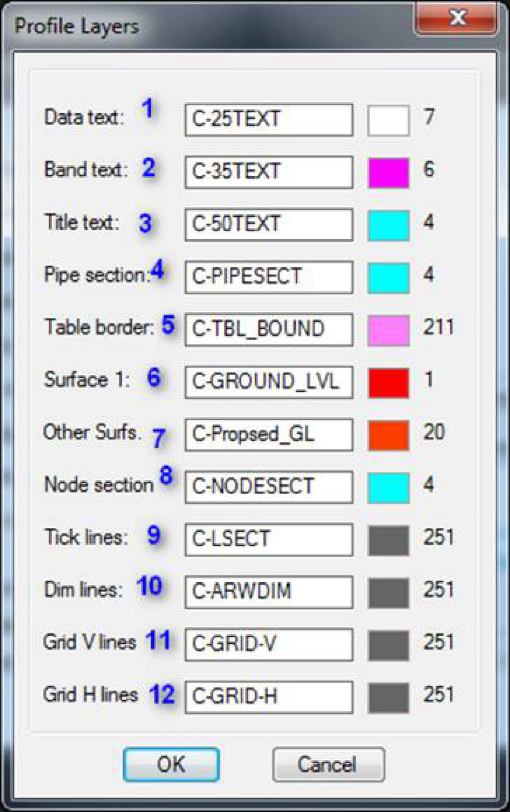Image resolution: width=510 pixels, height=812 pixels.
Task: Click the C-PIPESECT input field
Action: [x=269, y=277]
